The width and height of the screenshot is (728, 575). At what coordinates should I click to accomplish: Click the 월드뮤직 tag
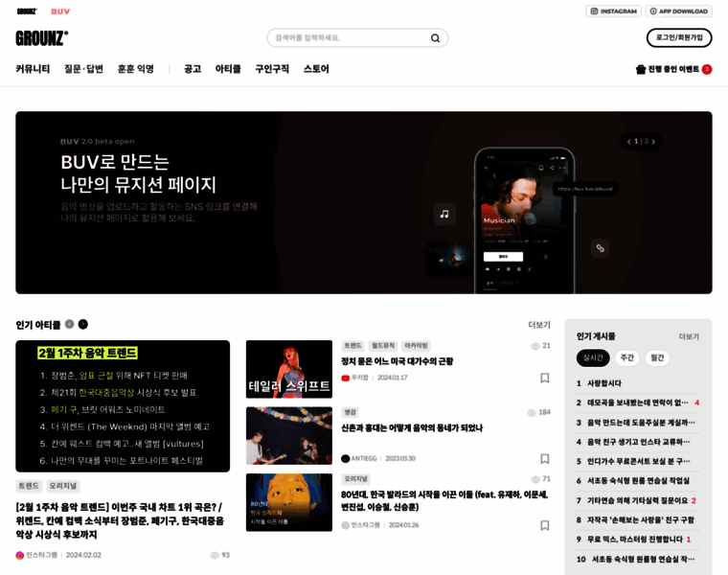click(x=383, y=346)
